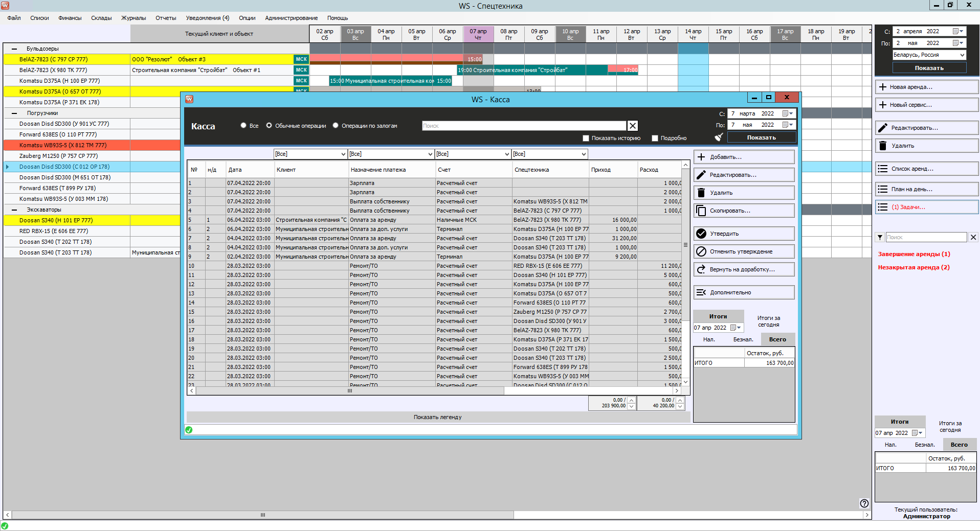The height and width of the screenshot is (531, 980).
Task: Switch to the Безнал. totals tab in Касса
Action: (x=743, y=339)
